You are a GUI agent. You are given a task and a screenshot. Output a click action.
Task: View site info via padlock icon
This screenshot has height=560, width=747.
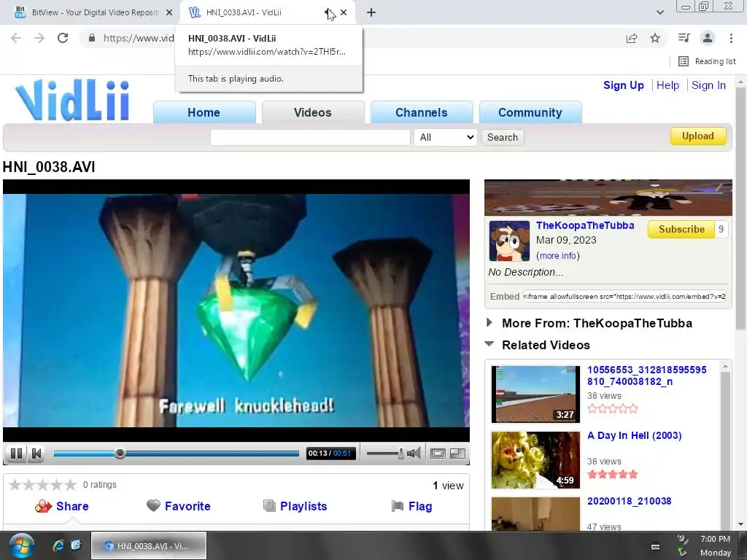click(92, 38)
